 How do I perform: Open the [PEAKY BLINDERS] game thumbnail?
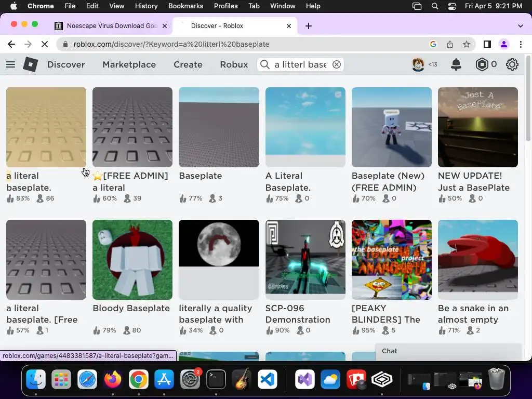point(392,260)
